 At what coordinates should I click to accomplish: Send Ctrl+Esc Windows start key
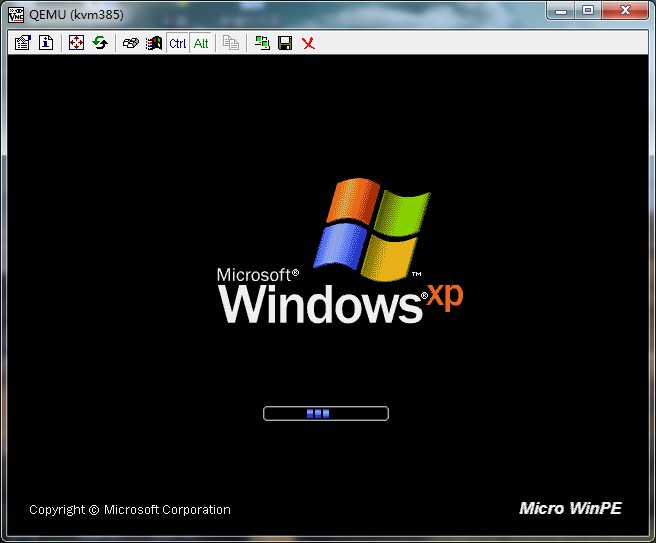click(154, 43)
